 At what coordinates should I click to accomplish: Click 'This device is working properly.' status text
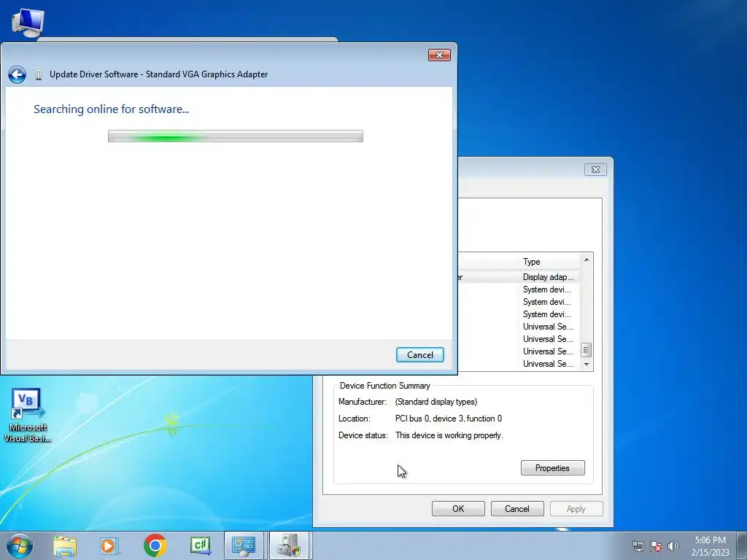[449, 435]
